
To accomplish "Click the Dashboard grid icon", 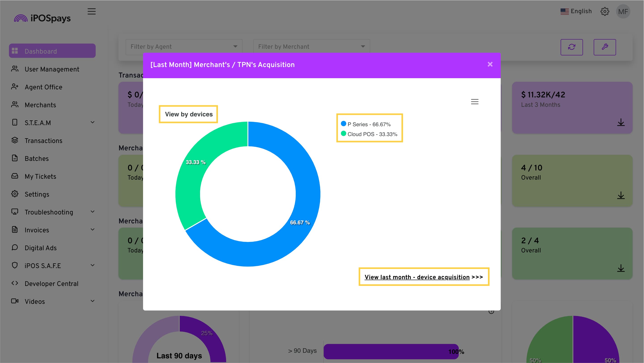I will coord(15,51).
